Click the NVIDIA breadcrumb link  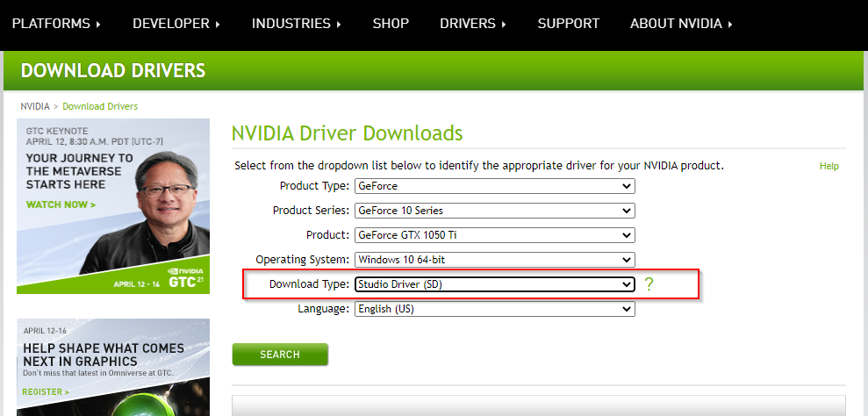click(x=35, y=106)
